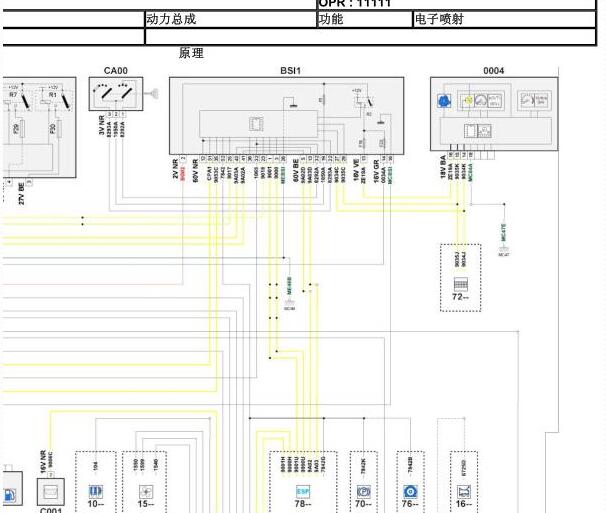
Task: Click the blue warning icon in module 0004
Action: coord(444,101)
